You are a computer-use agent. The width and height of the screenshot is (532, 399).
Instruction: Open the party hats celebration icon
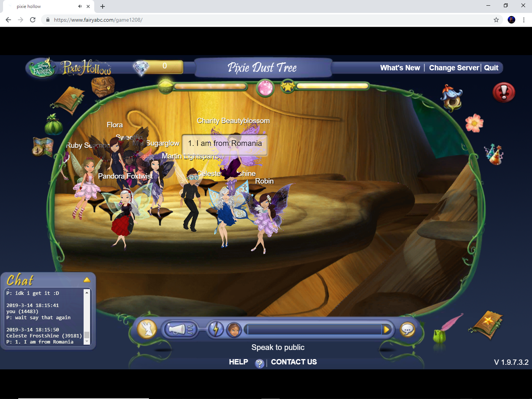click(x=493, y=153)
